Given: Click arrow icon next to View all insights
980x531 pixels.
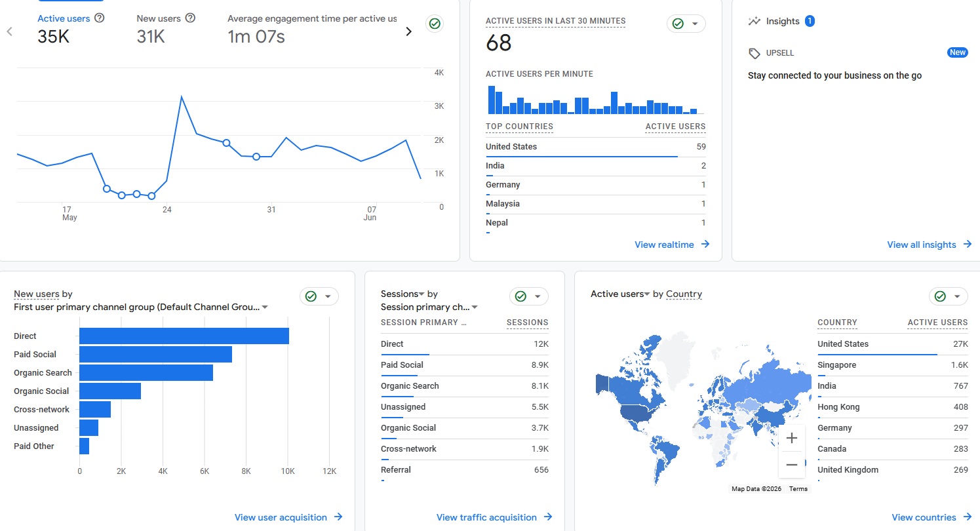Looking at the screenshot, I should point(968,244).
